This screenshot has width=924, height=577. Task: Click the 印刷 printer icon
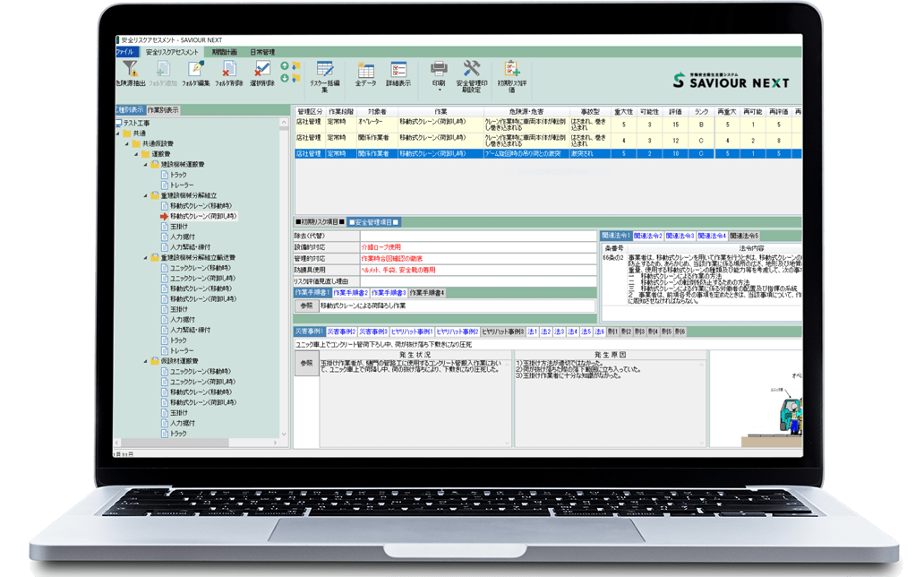tap(439, 69)
